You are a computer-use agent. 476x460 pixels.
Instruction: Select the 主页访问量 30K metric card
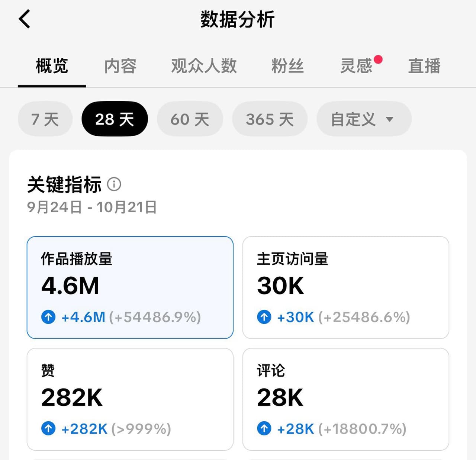[x=346, y=287]
